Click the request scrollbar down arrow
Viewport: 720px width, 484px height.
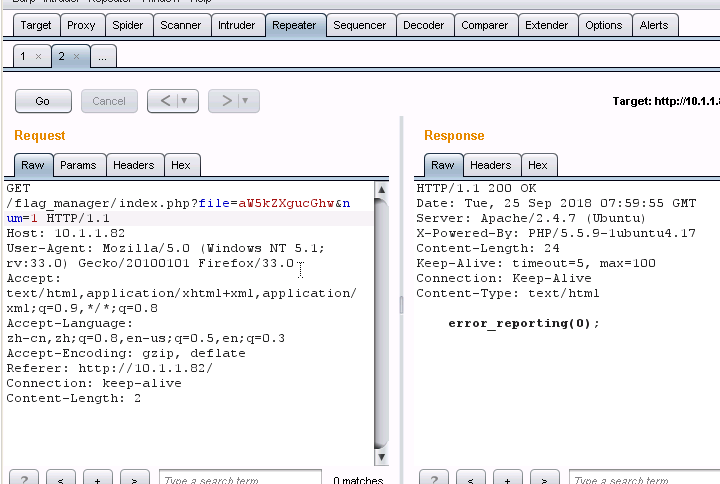[x=381, y=457]
